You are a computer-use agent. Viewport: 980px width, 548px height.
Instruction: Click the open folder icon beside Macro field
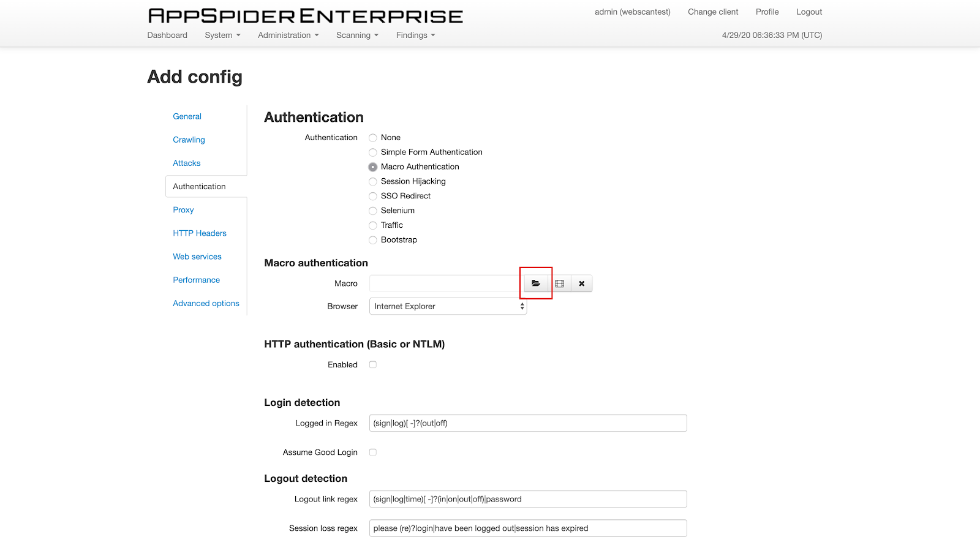click(x=536, y=283)
